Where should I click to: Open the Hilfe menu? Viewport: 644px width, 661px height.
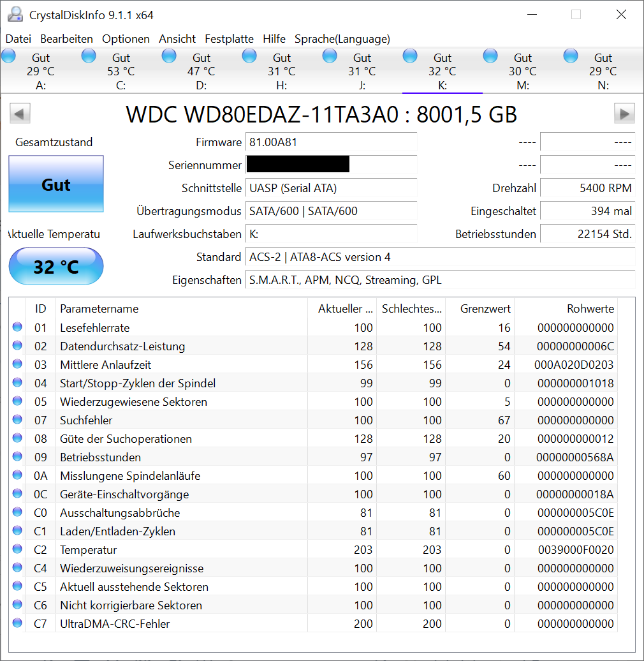(x=274, y=39)
